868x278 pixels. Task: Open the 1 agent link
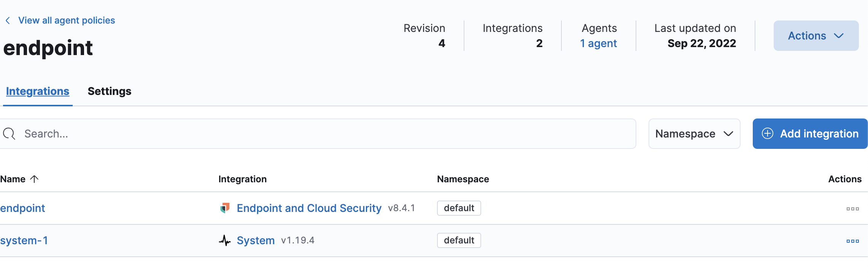point(598,43)
